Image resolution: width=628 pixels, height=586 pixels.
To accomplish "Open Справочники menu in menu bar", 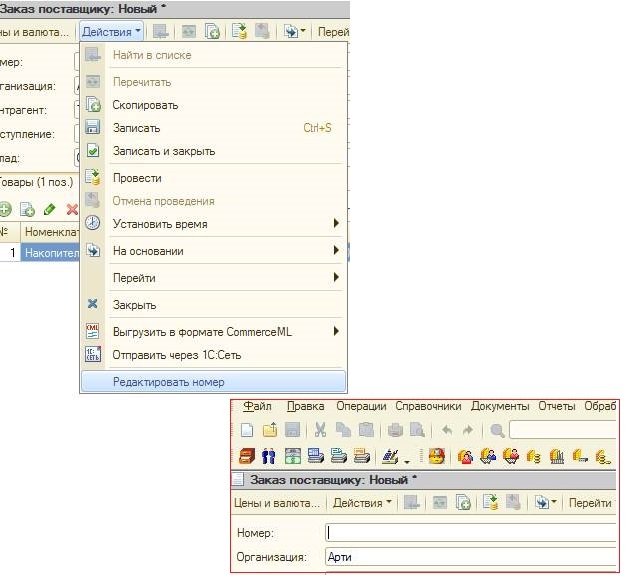I will [x=428, y=406].
